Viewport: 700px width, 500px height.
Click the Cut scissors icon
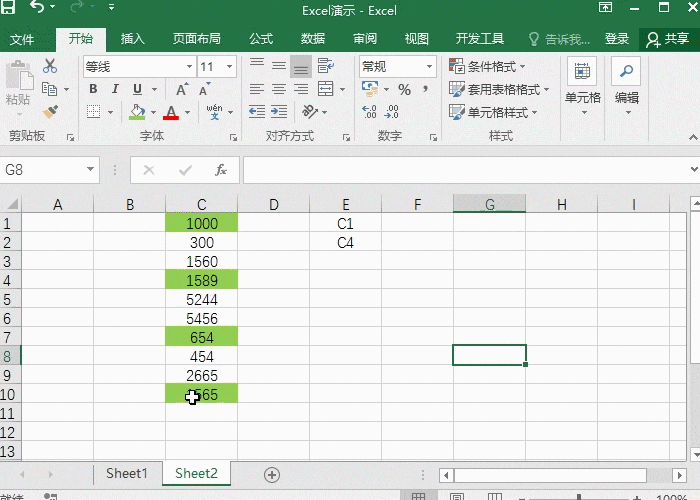(50, 66)
